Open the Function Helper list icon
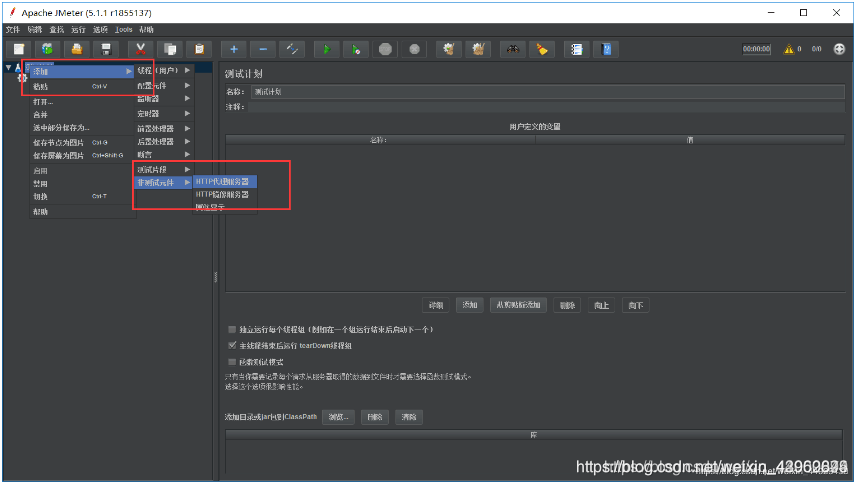The height and width of the screenshot is (486, 858). point(577,49)
